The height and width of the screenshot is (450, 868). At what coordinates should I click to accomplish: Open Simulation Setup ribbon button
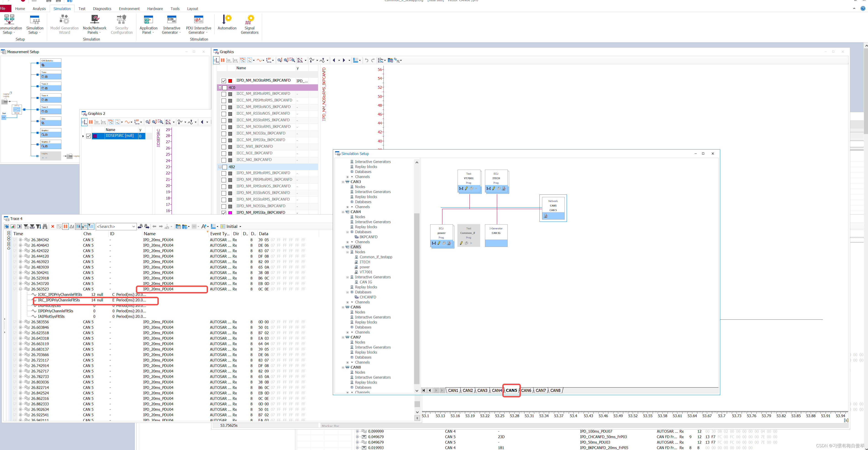tap(35, 24)
